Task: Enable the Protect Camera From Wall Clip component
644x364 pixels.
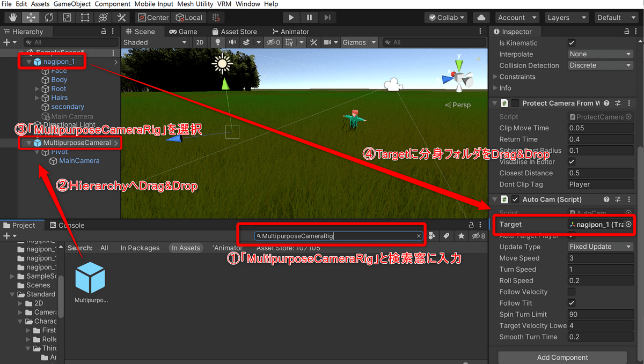Action: click(x=515, y=103)
